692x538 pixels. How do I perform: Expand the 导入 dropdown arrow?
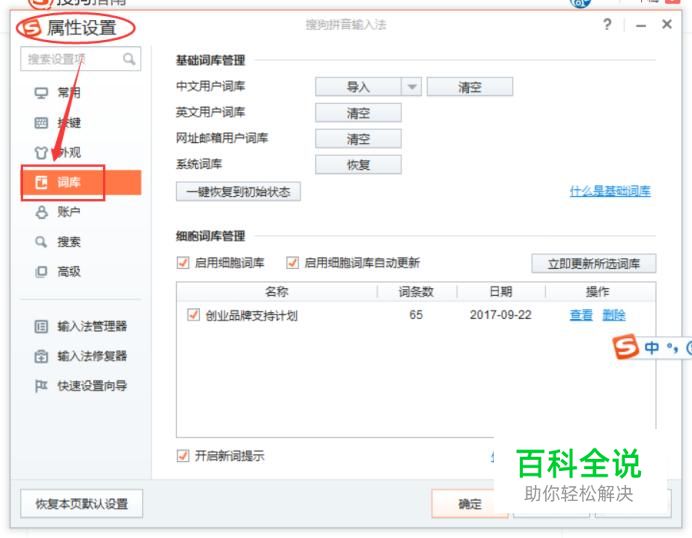pyautogui.click(x=412, y=87)
